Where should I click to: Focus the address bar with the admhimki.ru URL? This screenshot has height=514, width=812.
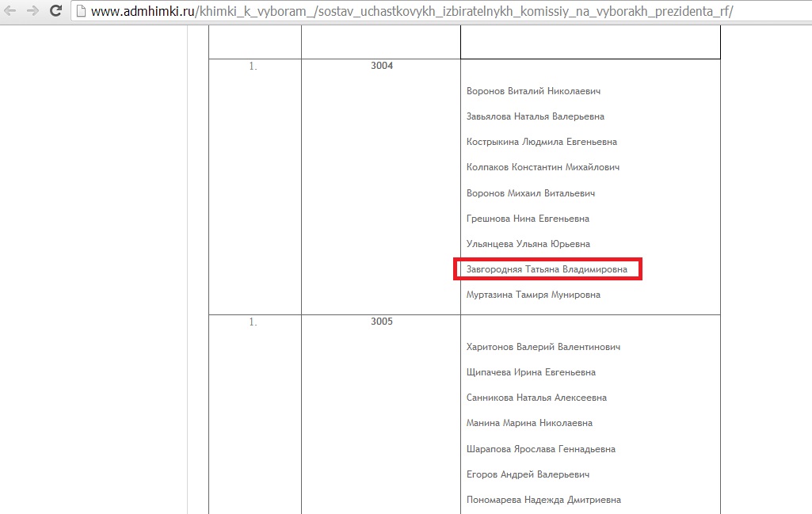click(x=412, y=12)
